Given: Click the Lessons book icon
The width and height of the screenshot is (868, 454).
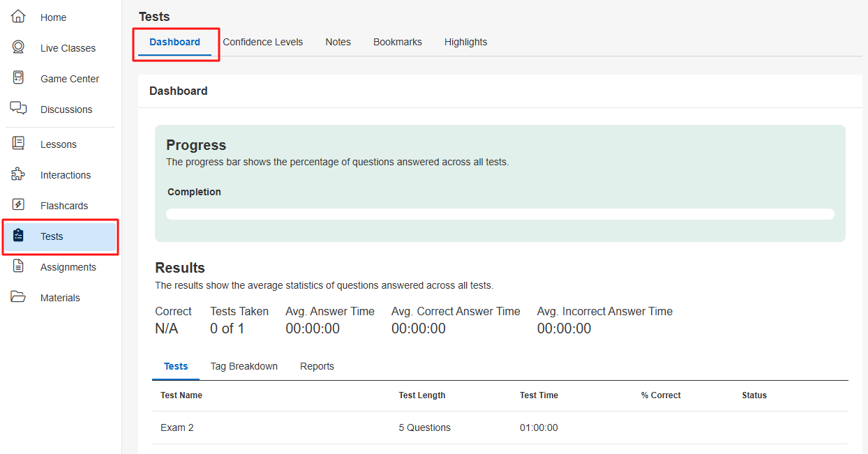Looking at the screenshot, I should (19, 144).
